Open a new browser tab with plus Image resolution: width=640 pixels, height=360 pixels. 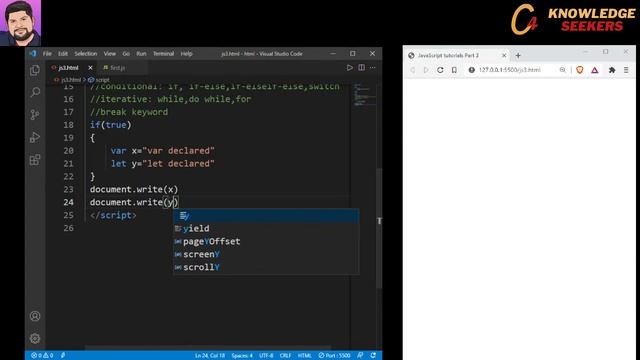pyautogui.click(x=518, y=55)
